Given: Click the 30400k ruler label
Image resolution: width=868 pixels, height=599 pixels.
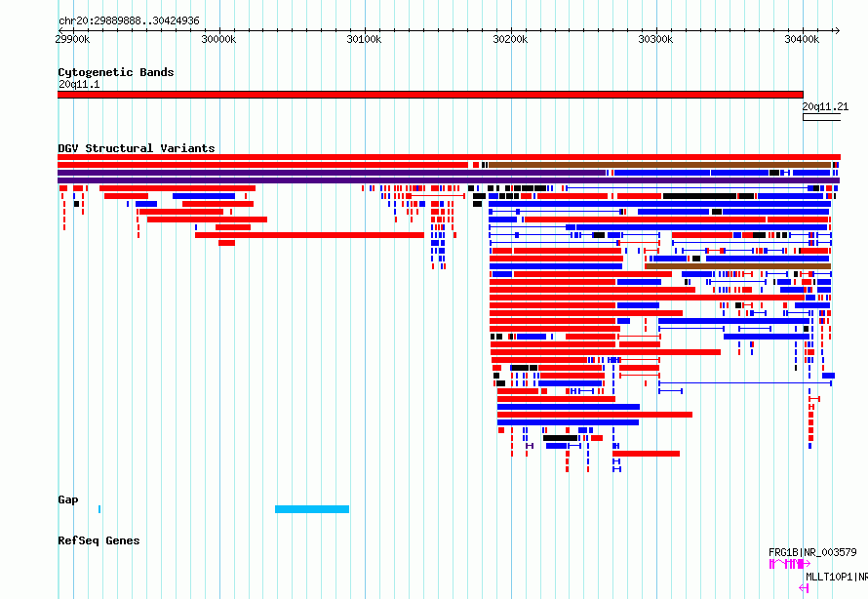Looking at the screenshot, I should click(x=802, y=39).
